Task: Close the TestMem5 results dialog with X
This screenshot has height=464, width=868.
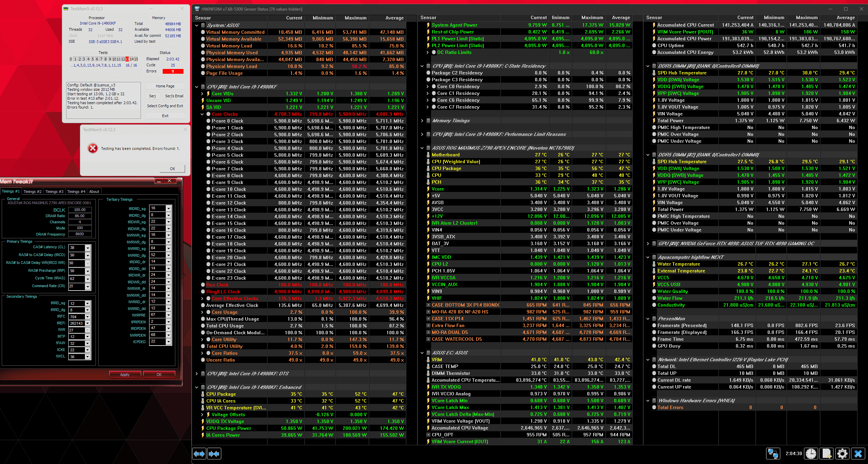Action: pos(185,129)
